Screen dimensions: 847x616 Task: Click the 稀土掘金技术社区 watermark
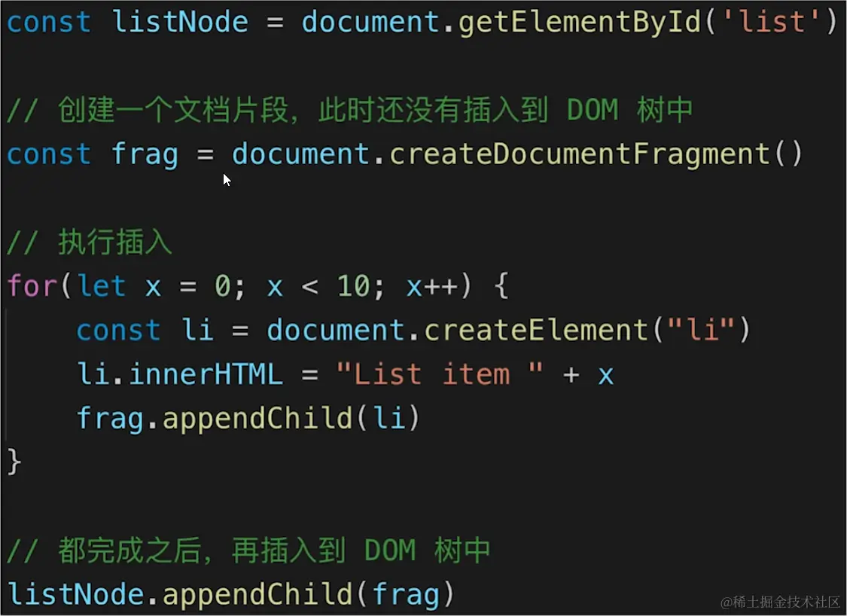[x=780, y=602]
